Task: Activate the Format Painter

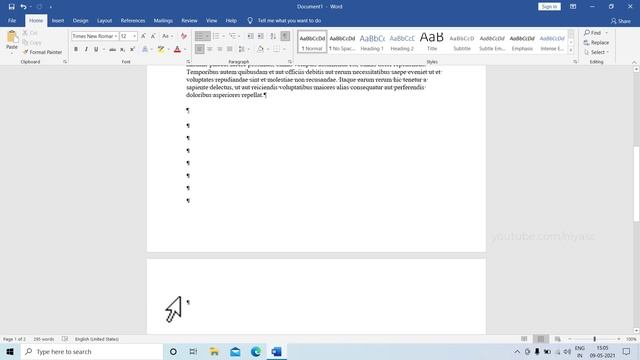Action: [x=42, y=52]
